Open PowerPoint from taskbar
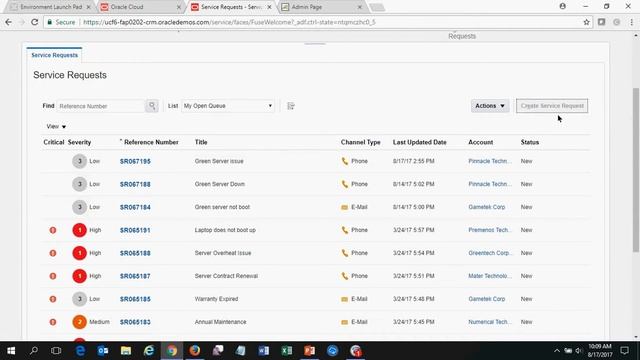Viewport: 640px width, 360px height. pyautogui.click(x=309, y=351)
